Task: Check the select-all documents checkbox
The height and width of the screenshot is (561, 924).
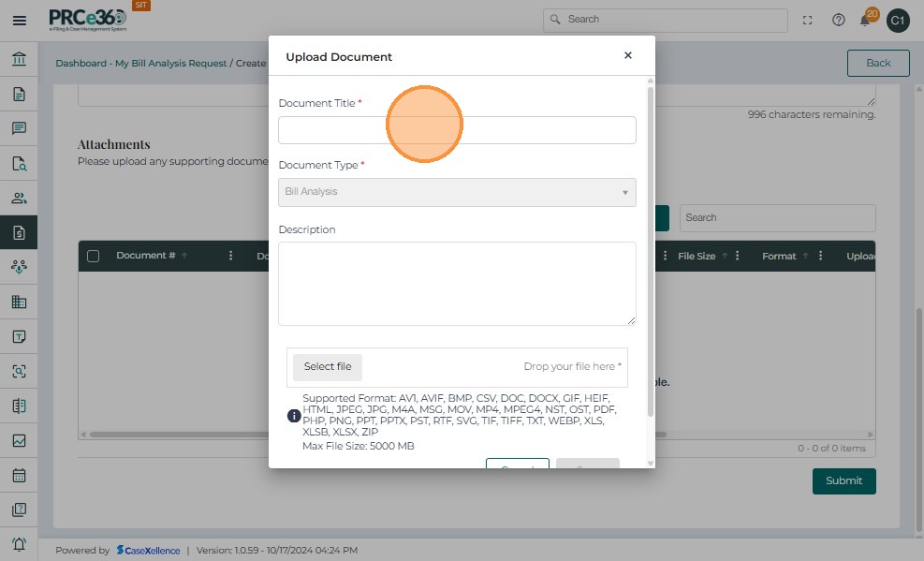Action: [x=94, y=256]
